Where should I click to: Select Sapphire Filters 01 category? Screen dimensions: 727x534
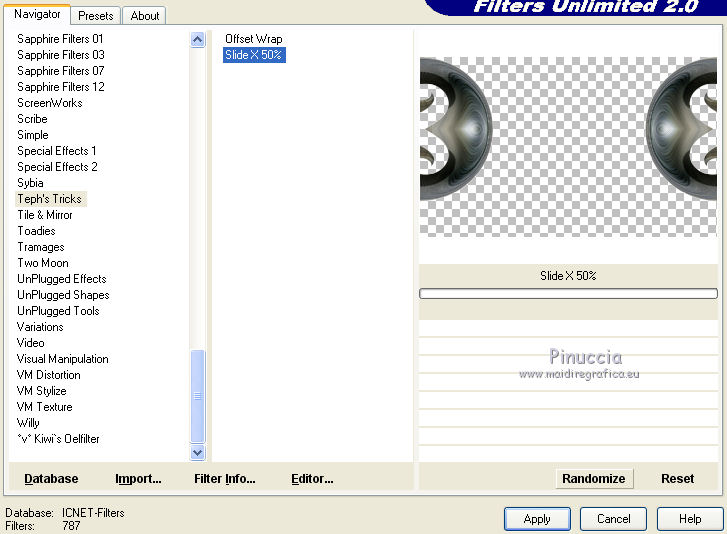point(60,39)
